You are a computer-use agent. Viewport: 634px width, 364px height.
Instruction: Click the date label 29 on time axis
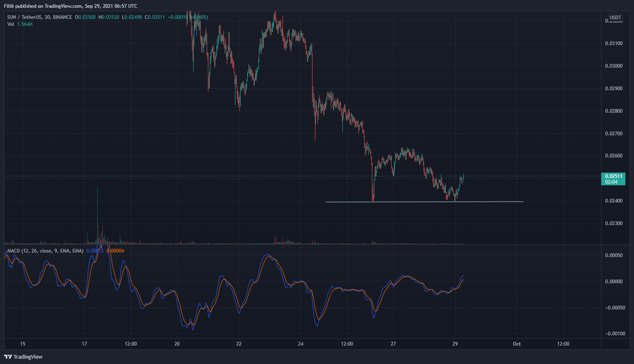pyautogui.click(x=455, y=344)
